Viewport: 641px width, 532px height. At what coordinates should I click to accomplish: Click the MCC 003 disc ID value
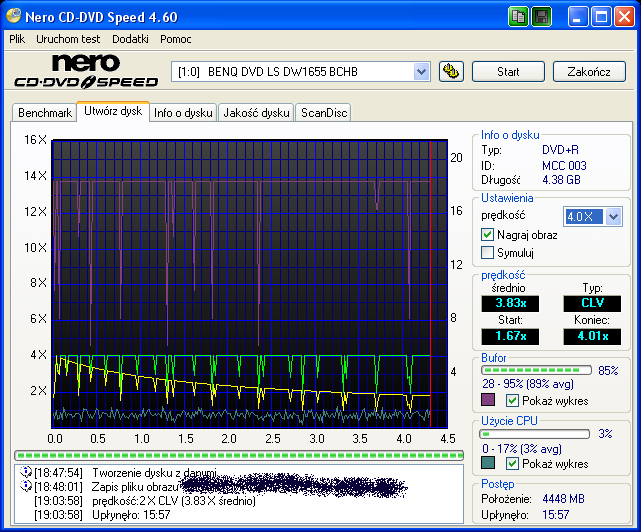point(564,166)
